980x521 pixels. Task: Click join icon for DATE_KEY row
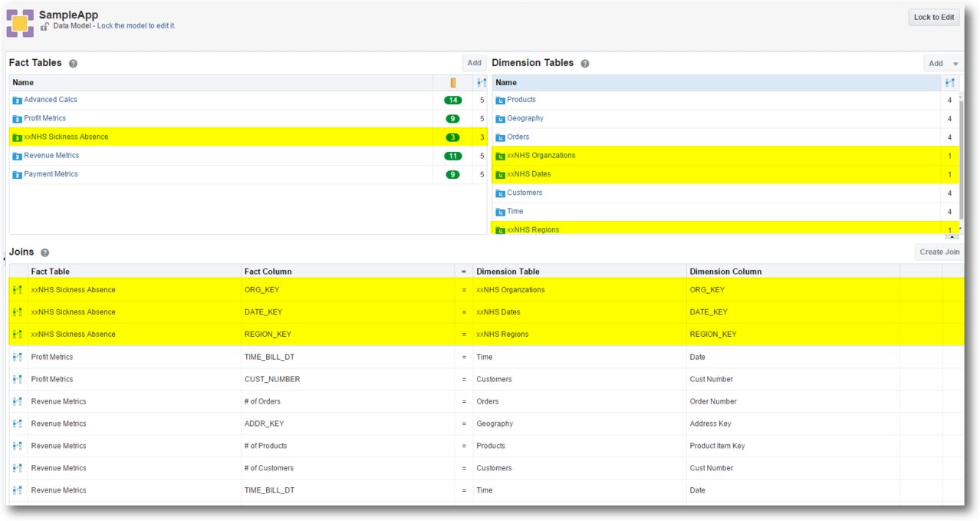click(18, 312)
